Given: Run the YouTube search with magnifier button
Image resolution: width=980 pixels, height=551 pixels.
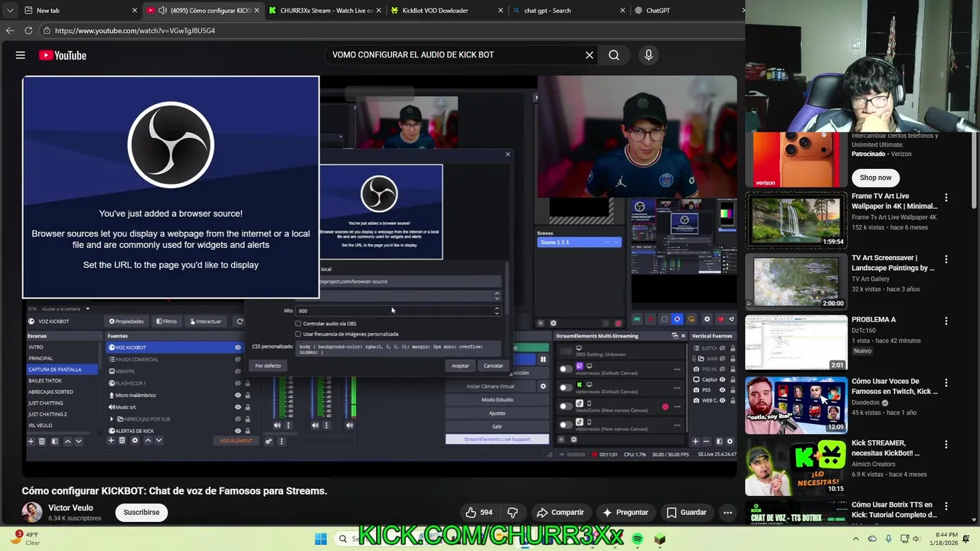Looking at the screenshot, I should (614, 55).
